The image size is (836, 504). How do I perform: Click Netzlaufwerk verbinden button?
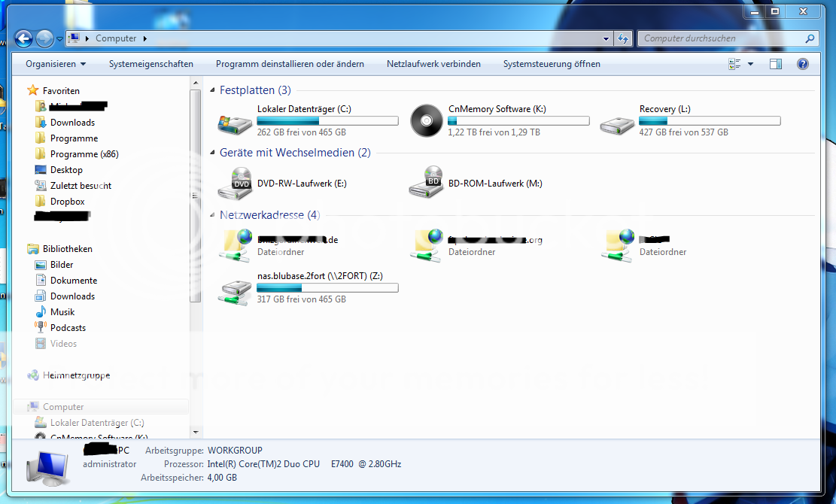(x=433, y=64)
